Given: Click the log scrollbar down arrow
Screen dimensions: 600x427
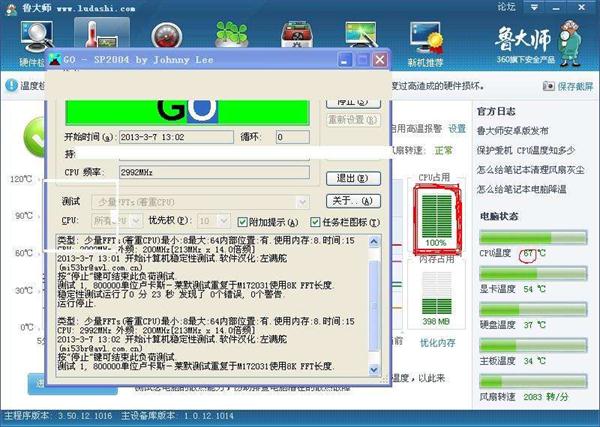Looking at the screenshot, I should pos(374,369).
